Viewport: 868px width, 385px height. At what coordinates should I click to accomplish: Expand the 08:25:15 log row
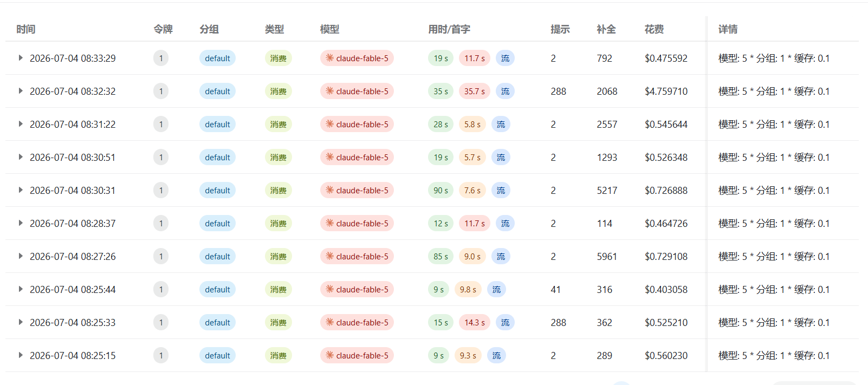(21, 355)
